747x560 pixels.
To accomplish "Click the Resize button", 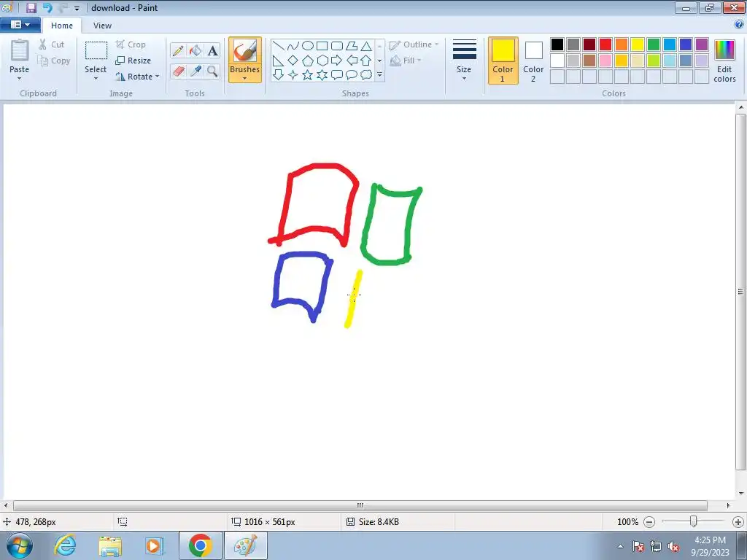I will coord(133,61).
